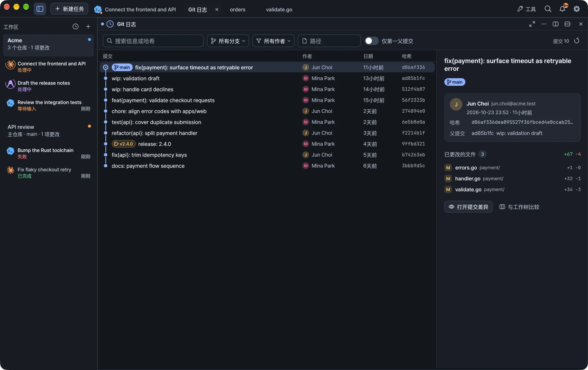Open the settings gear icon

point(577,9)
